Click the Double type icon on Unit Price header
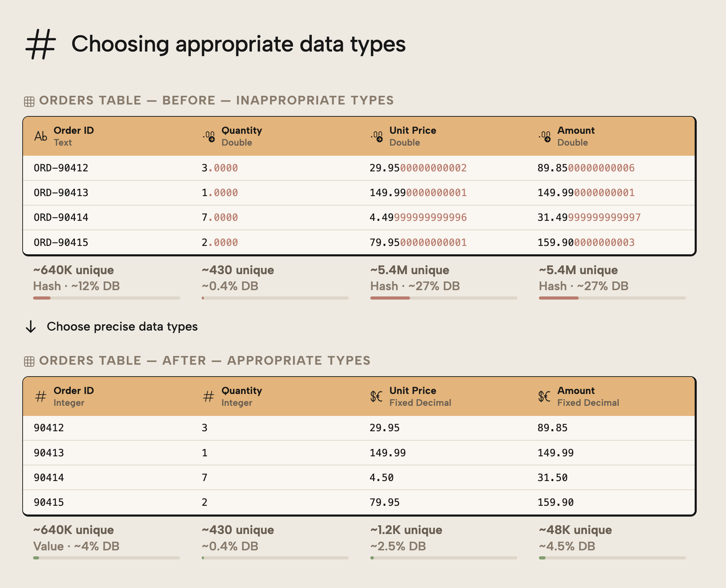 [x=376, y=136]
